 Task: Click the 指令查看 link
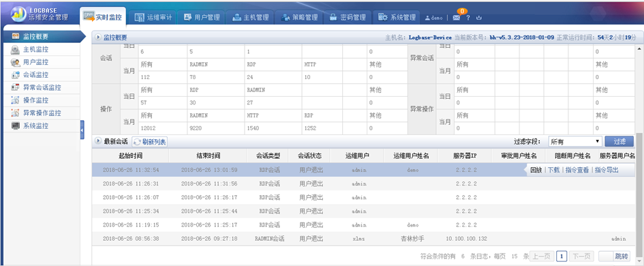[577, 170]
